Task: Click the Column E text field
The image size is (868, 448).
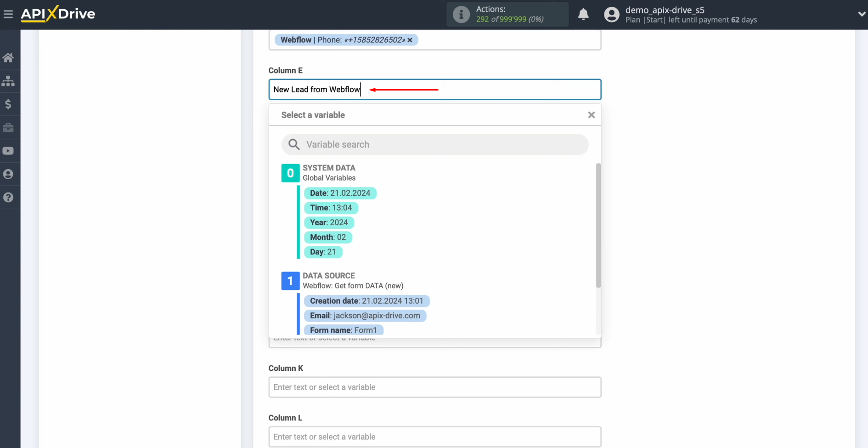Action: [435, 90]
